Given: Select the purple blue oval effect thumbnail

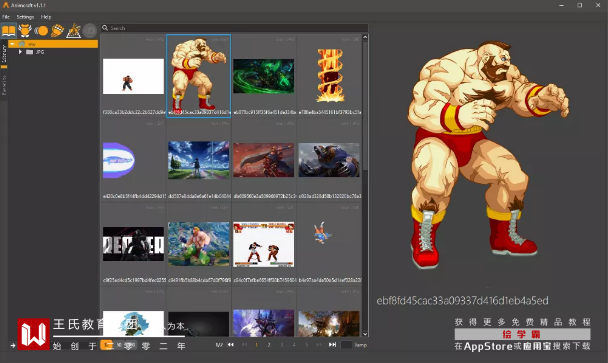Looking at the screenshot, I should (x=119, y=160).
